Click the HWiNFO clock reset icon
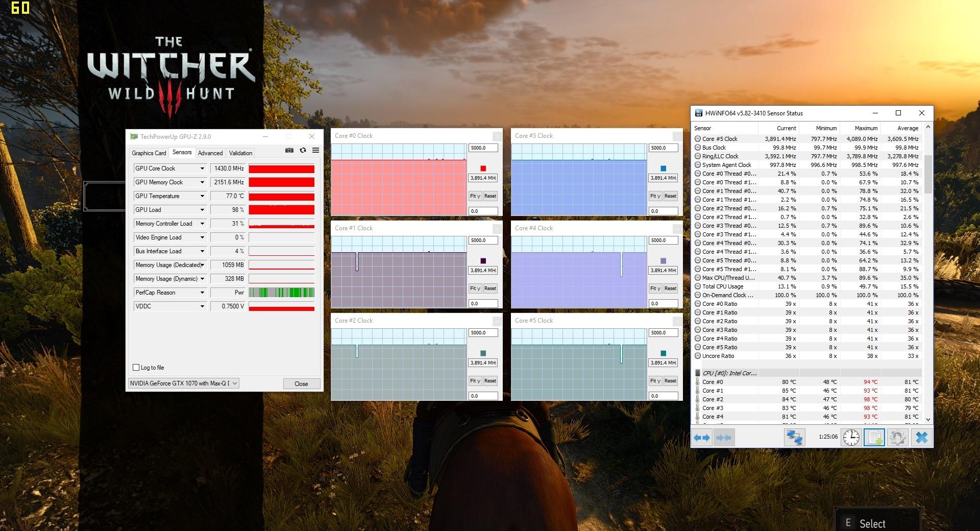 [851, 438]
